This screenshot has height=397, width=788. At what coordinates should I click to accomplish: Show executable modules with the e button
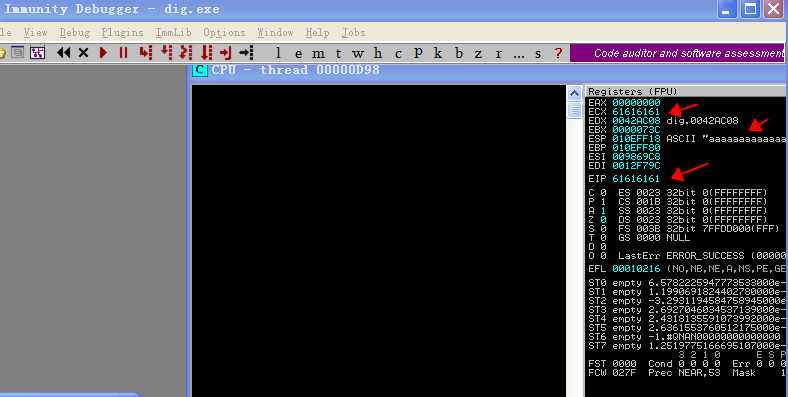[x=299, y=53]
